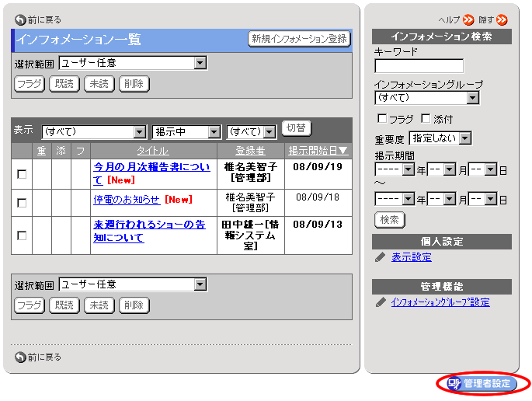The height and width of the screenshot is (401, 532).
Task: Click the キーワード input field
Action: coord(419,66)
